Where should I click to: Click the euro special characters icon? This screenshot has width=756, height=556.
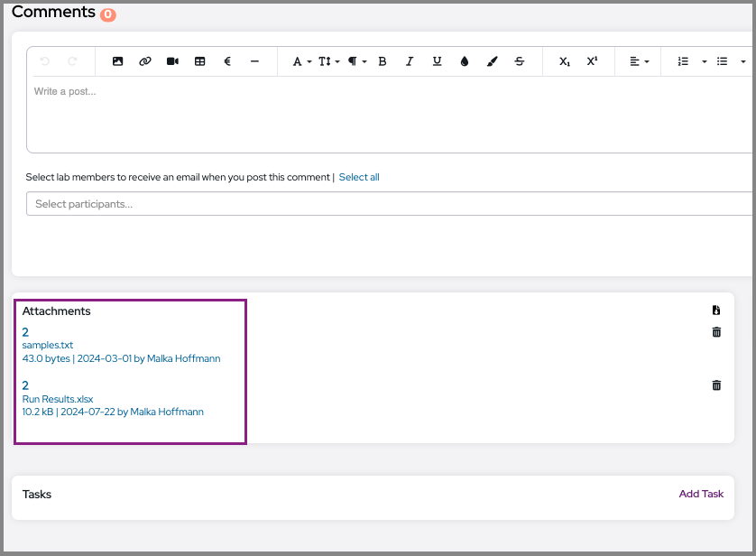pyautogui.click(x=227, y=61)
